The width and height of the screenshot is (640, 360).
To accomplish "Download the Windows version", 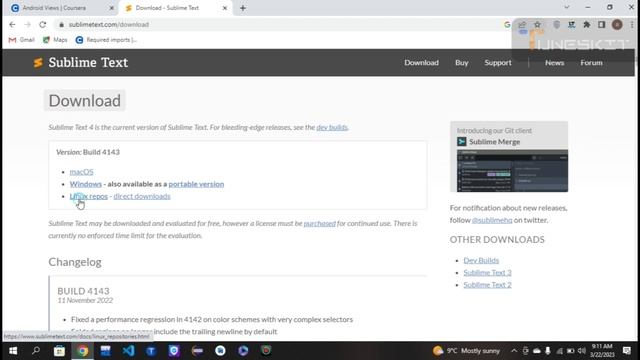I will point(85,184).
